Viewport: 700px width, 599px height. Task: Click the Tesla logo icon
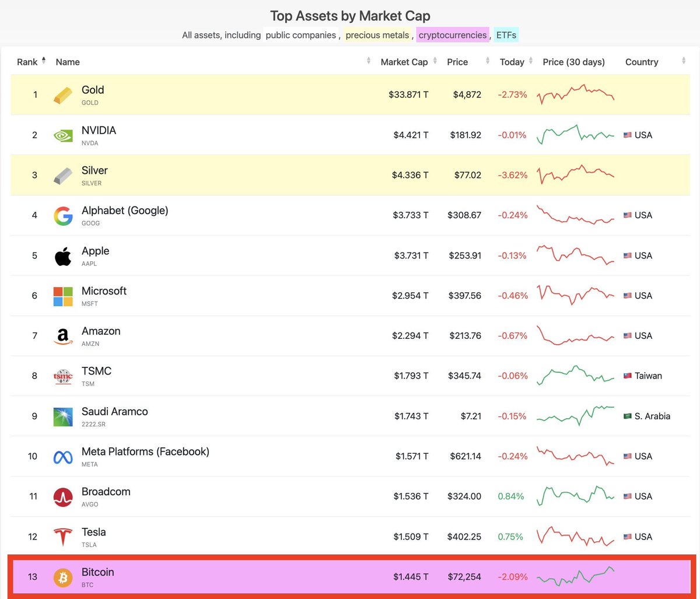[x=63, y=537]
